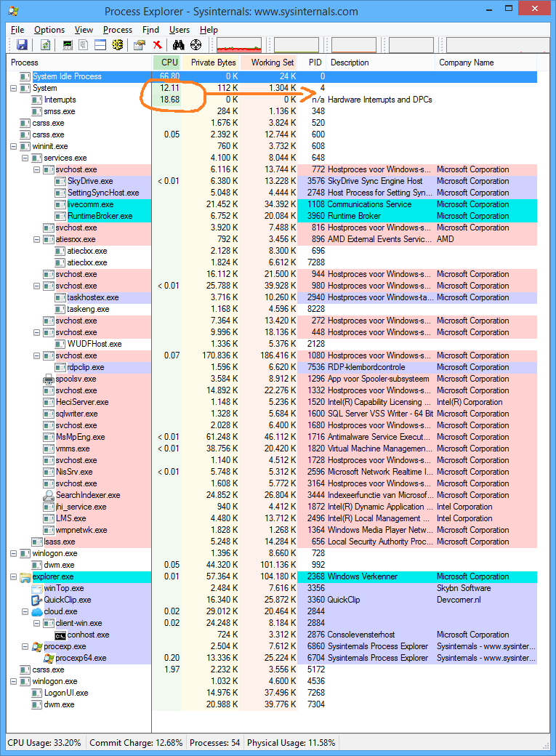Select the MsMpEng.exe process
556x756 pixels.
pos(272,437)
